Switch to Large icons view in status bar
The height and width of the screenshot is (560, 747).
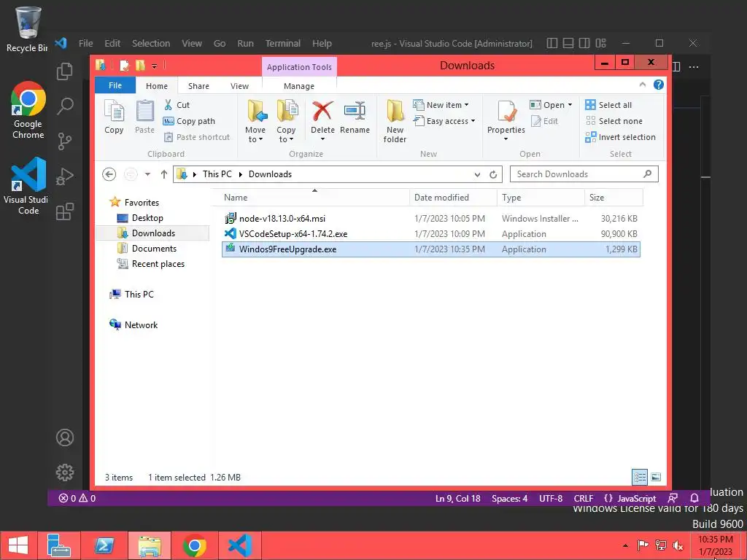coord(656,477)
